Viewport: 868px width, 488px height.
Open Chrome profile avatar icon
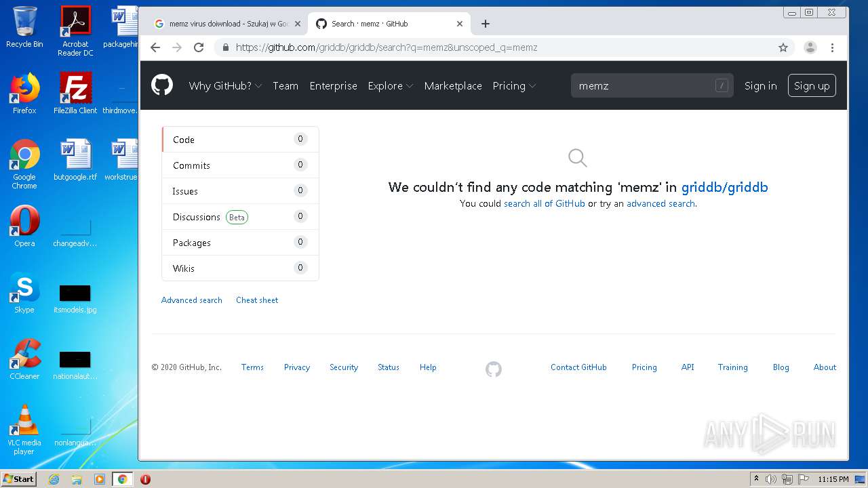(810, 47)
